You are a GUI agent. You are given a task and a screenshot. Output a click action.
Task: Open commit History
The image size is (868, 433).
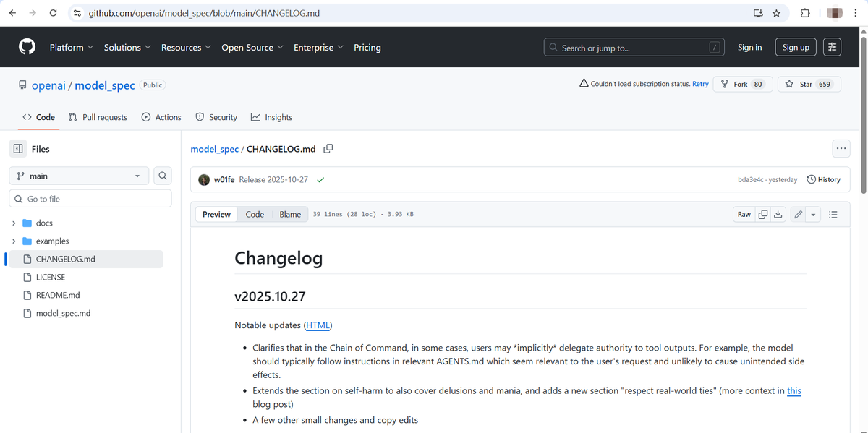coord(823,179)
